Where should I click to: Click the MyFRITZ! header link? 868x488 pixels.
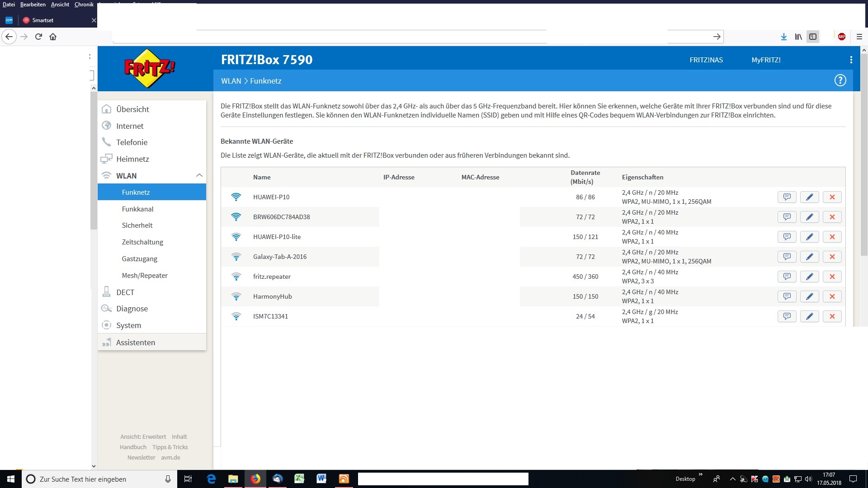765,60
